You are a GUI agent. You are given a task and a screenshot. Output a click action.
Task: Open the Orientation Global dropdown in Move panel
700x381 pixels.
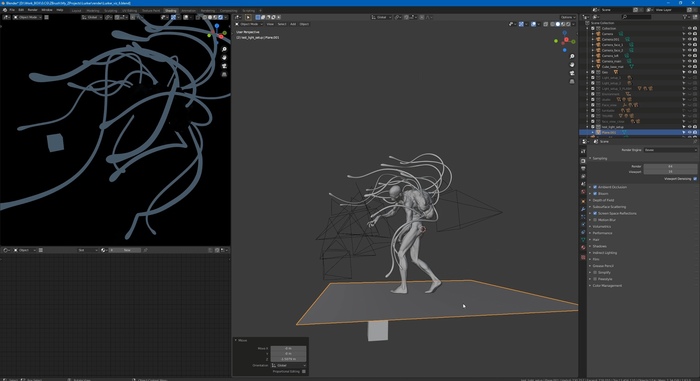pos(288,365)
